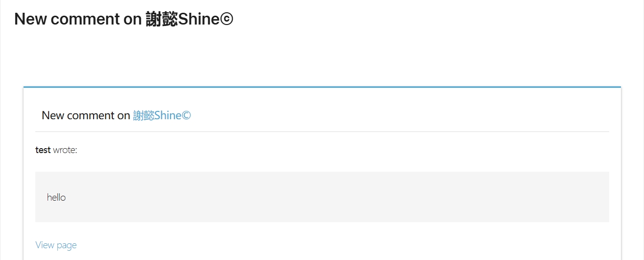This screenshot has width=644, height=260.
Task: Click the Chinese characters 謝懿 in the page title
Action: click(x=162, y=19)
